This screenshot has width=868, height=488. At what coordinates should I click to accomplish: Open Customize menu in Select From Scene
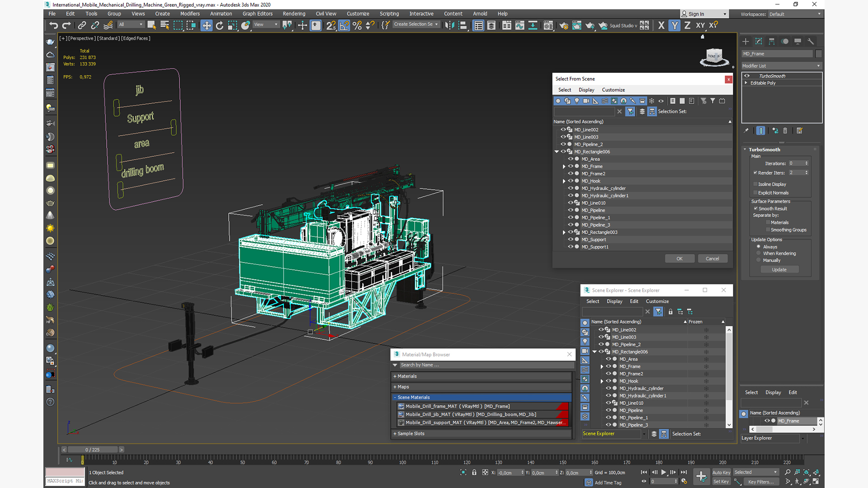(x=613, y=90)
